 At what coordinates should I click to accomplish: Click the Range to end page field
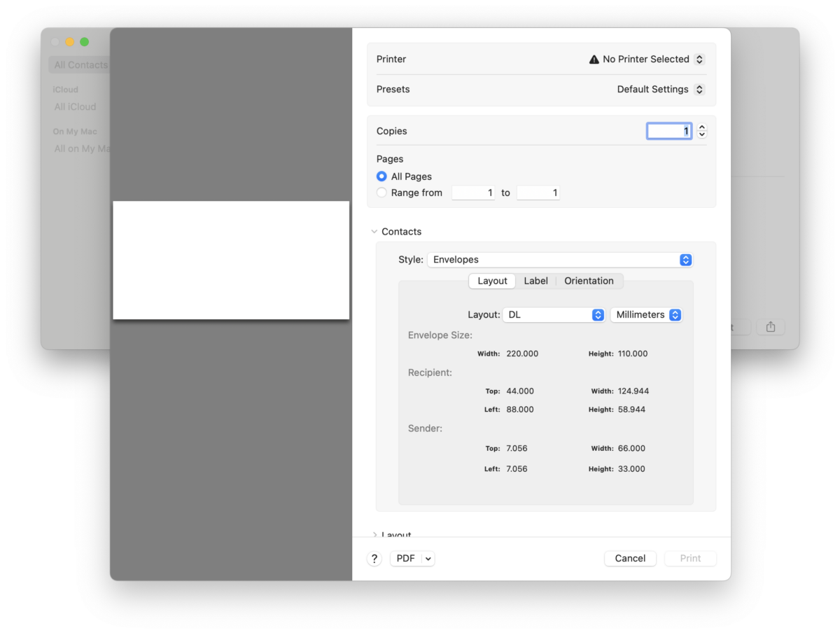click(x=538, y=193)
